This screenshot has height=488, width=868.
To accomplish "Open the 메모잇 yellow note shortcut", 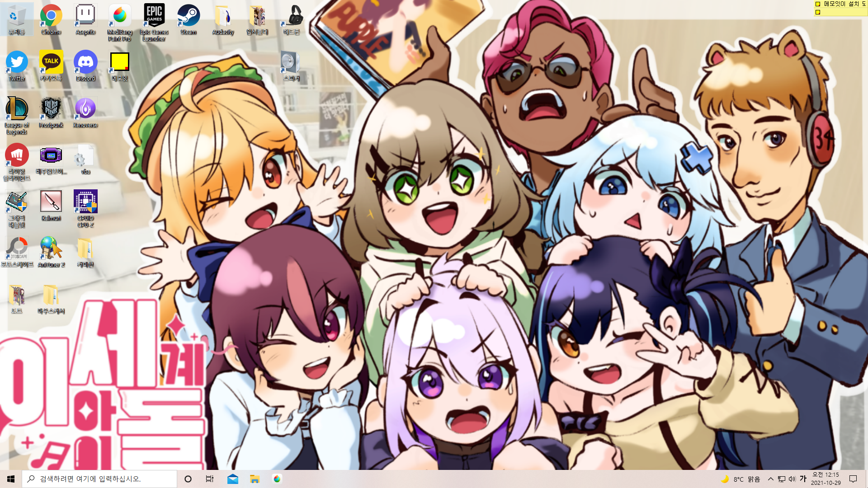I will (x=120, y=66).
